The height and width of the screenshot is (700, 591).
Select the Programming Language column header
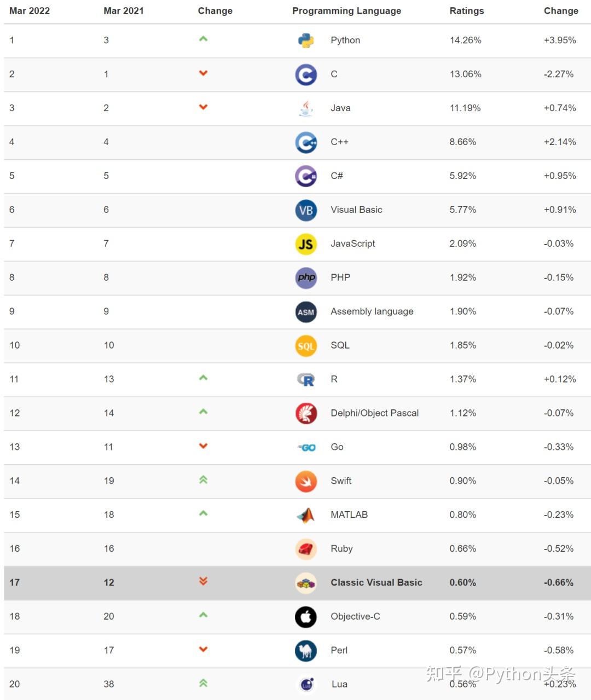click(x=346, y=11)
